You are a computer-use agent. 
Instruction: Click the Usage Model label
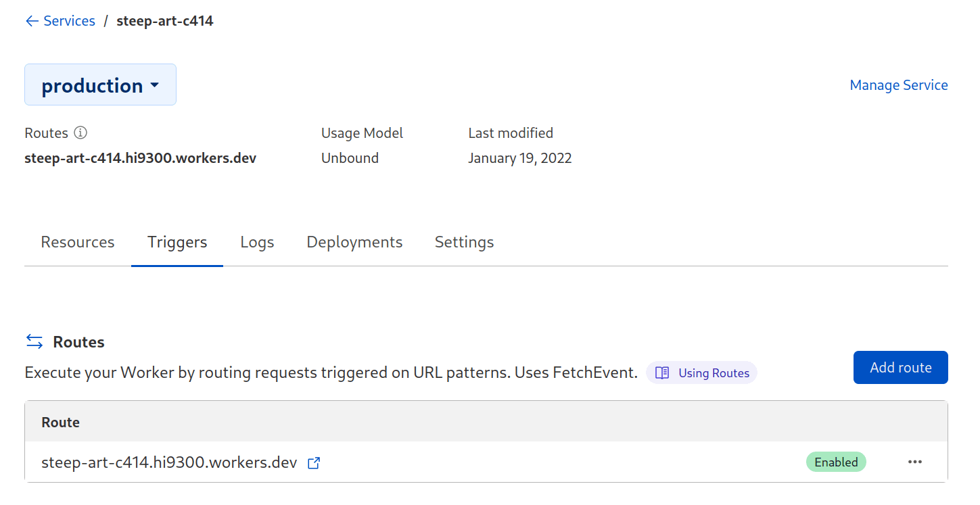362,133
